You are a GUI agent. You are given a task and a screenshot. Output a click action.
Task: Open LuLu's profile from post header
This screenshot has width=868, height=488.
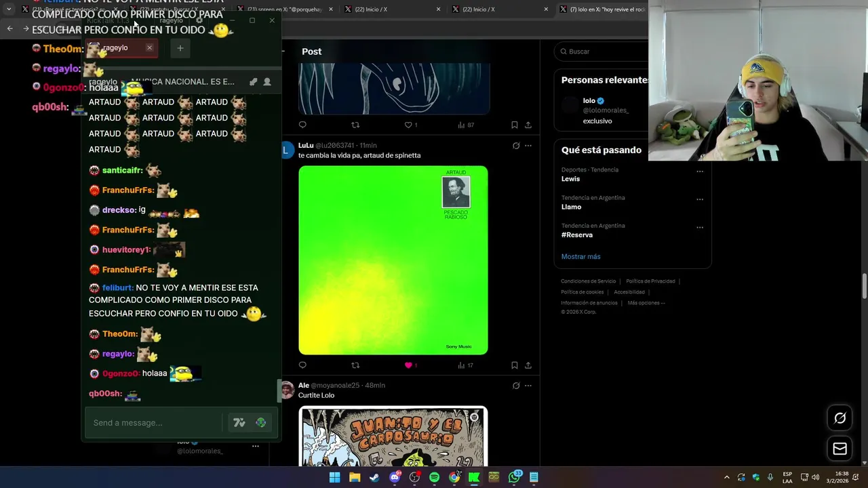tap(306, 146)
